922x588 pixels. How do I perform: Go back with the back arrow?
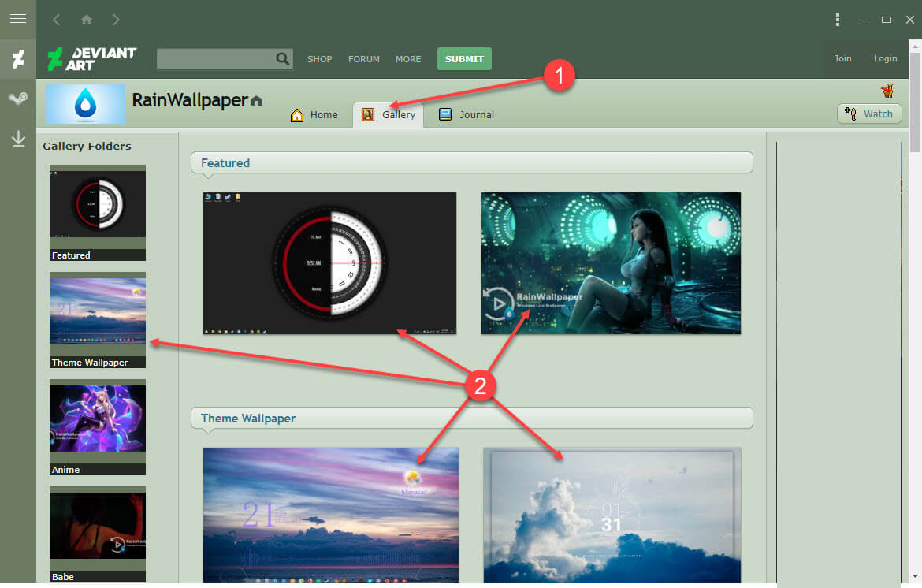pos(57,20)
